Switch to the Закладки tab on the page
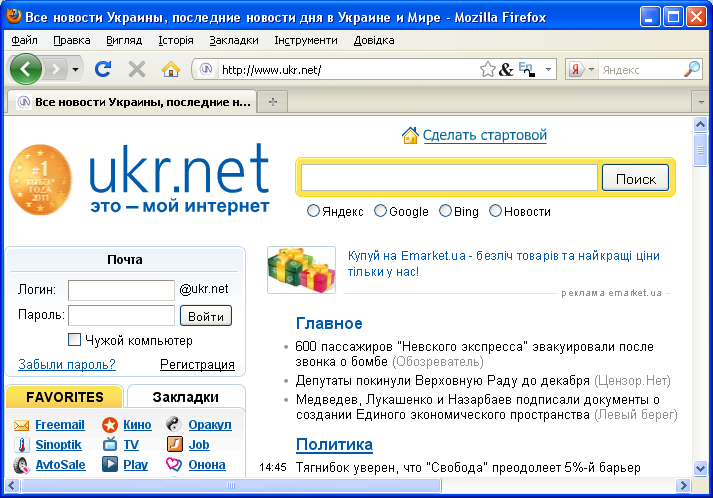Viewport: 713px width, 498px height. pyautogui.click(x=186, y=397)
